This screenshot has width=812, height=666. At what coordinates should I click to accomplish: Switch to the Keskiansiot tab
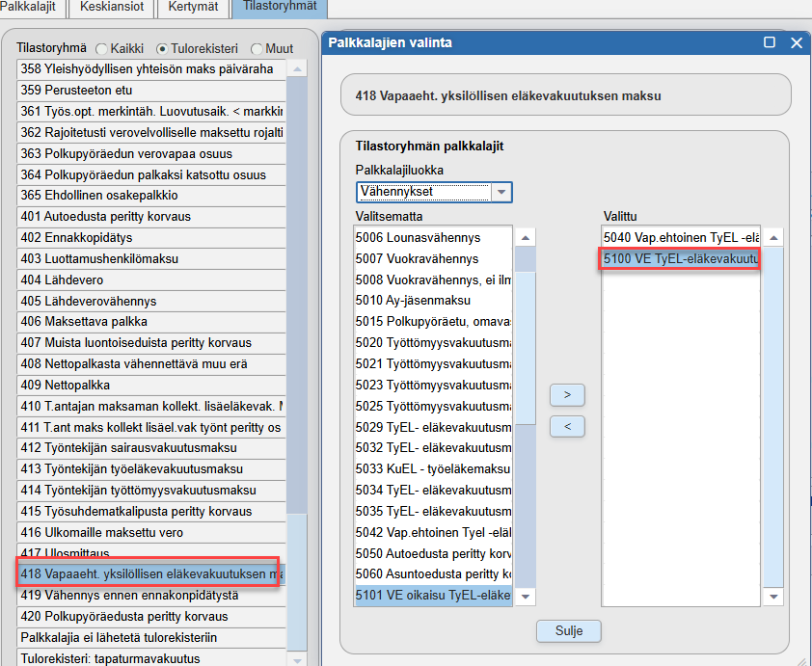[x=112, y=8]
